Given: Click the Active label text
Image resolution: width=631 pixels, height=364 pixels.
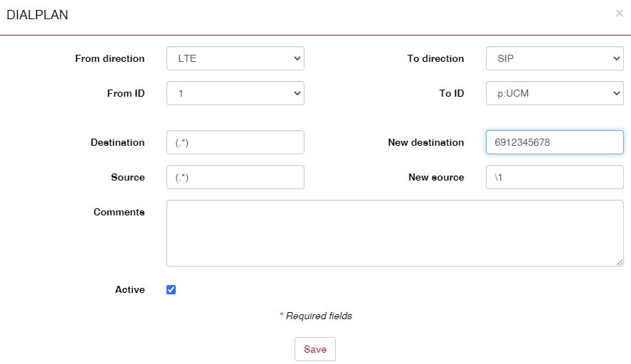Looking at the screenshot, I should coord(129,289).
